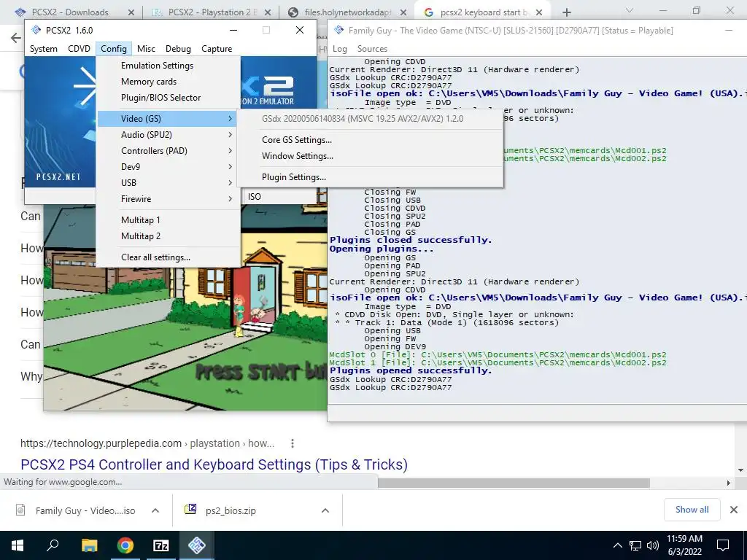Click the scroll right arrow of horizontal scrollbar

coord(729,483)
